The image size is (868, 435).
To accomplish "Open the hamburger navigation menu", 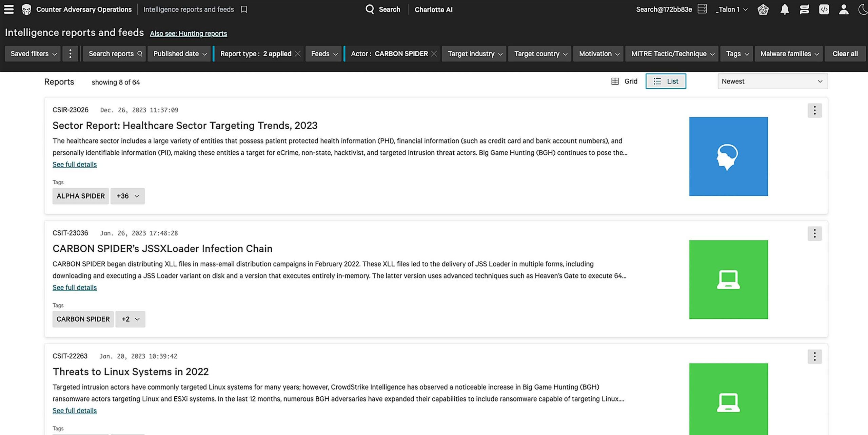I will [x=9, y=9].
